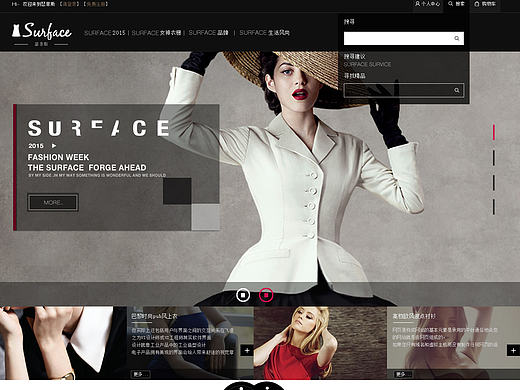
Task: Click magnifier icon in white search box
Action: (457, 39)
